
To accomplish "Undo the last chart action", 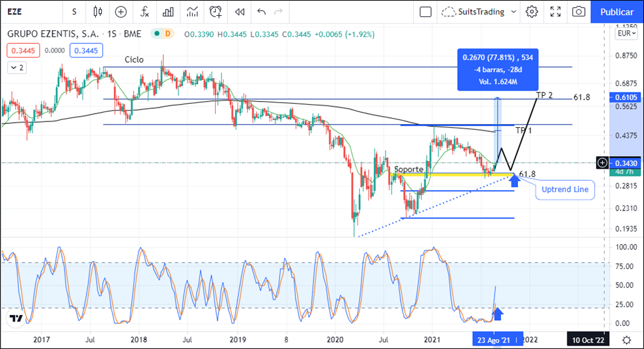I will [262, 12].
